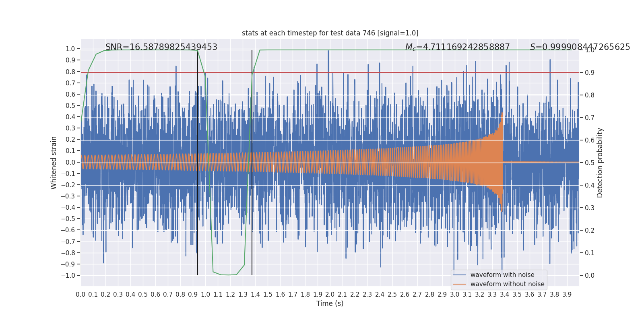This screenshot has width=644, height=322.
Task: Click right axis tick label 0.3
Action: [590, 208]
